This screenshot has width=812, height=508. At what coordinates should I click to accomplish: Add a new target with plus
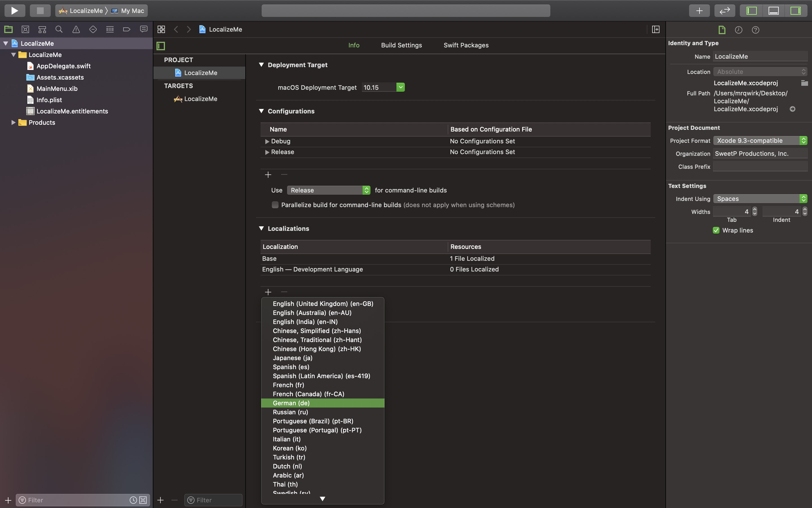160,500
